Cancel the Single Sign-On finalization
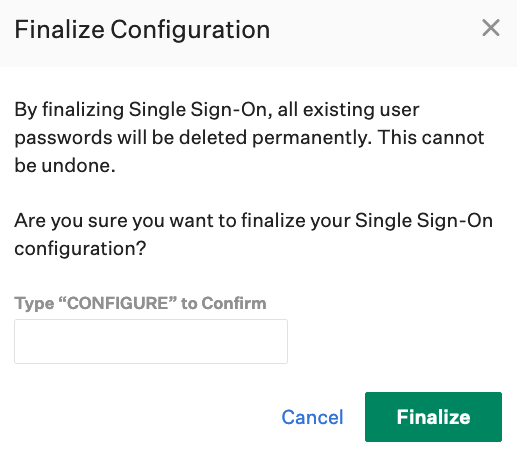The image size is (517, 458). [x=312, y=417]
